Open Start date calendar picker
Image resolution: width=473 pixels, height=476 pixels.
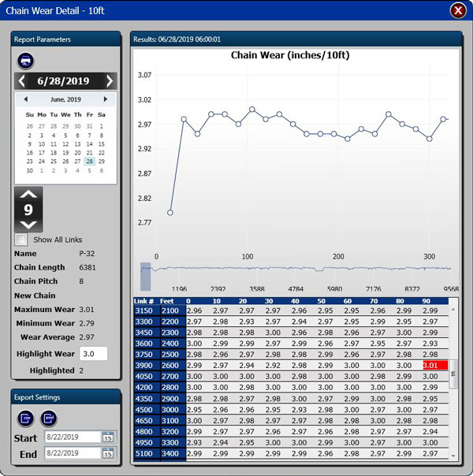click(108, 437)
